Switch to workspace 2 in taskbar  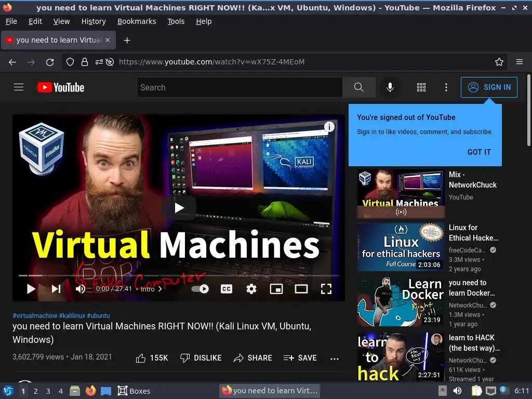36,391
